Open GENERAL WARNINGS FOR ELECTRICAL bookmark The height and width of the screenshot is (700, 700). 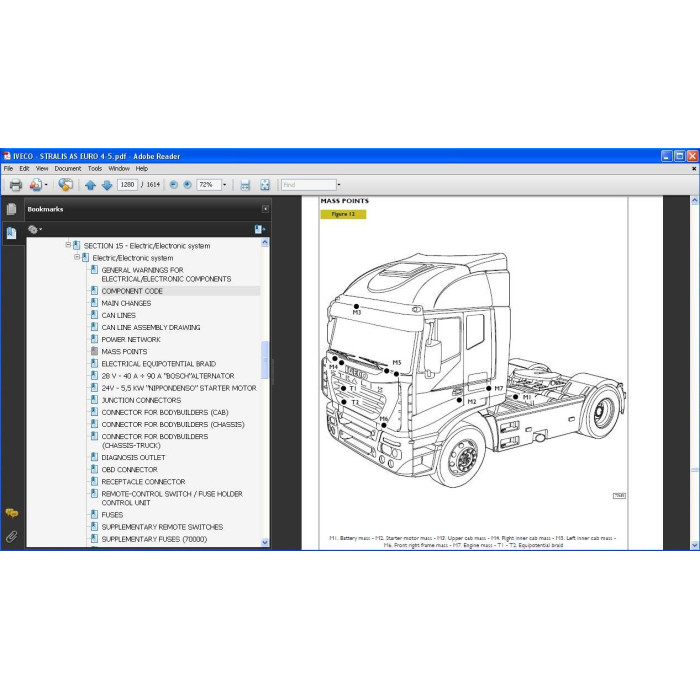point(166,275)
